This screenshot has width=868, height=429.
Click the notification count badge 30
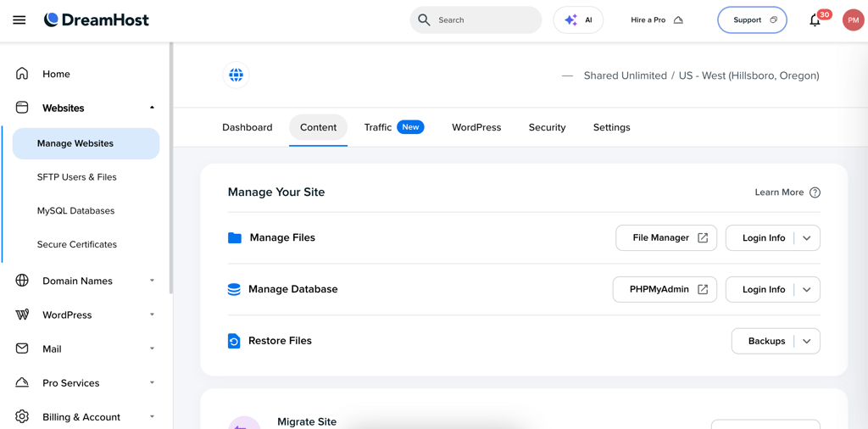(x=825, y=14)
